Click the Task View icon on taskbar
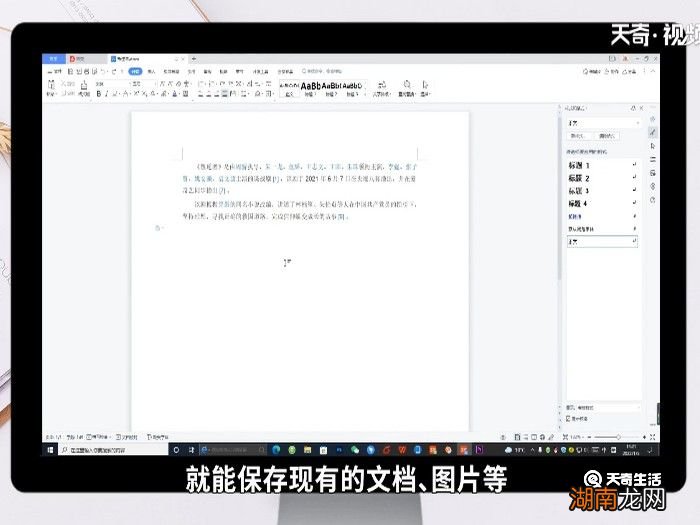The image size is (700, 525). coord(191,450)
